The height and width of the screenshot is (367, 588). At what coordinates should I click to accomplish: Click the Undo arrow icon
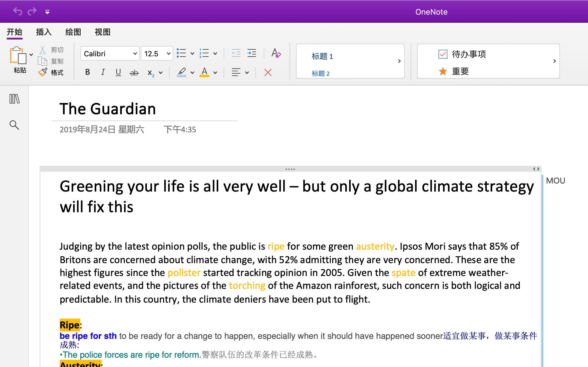pyautogui.click(x=18, y=12)
